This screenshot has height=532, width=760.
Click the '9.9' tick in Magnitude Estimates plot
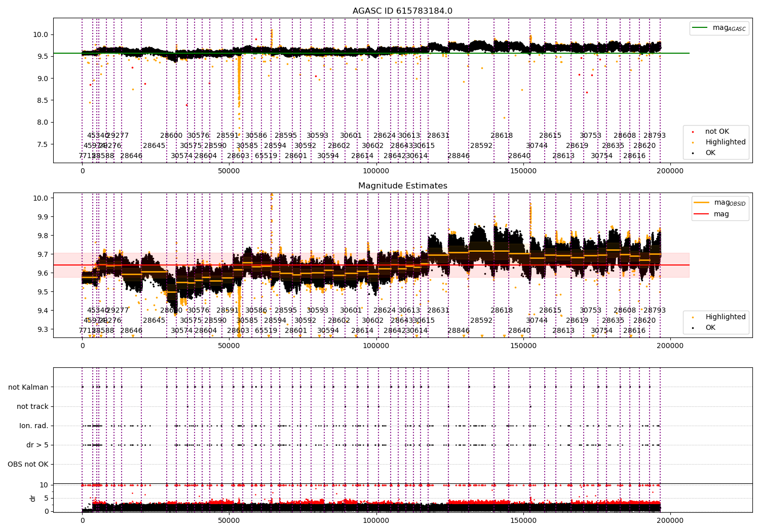pos(42,217)
